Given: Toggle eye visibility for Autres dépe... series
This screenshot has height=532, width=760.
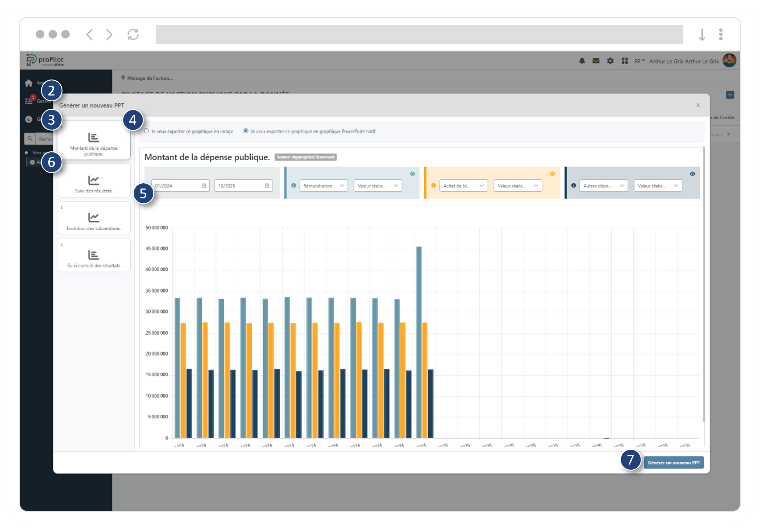Looking at the screenshot, I should (693, 174).
